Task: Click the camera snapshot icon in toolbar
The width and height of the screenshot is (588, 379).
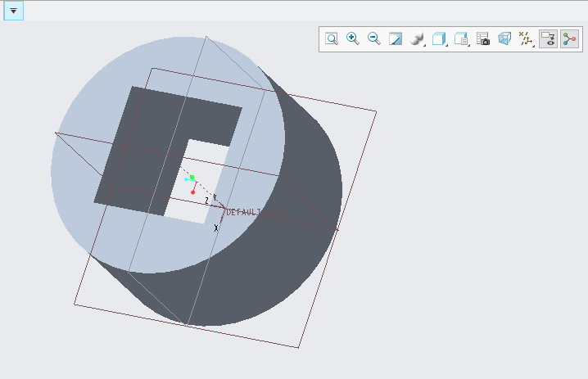Action: tap(483, 38)
